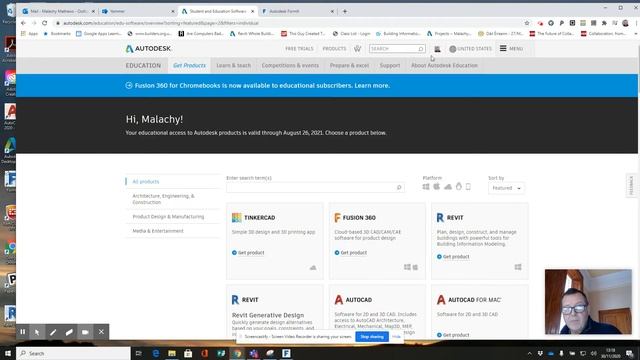Get product for AutoCAD for Mac
The width and height of the screenshot is (640, 360).
(453, 335)
